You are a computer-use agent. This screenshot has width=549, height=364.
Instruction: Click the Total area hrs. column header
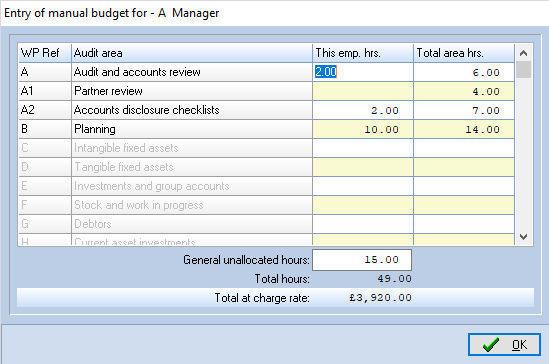[x=464, y=53]
